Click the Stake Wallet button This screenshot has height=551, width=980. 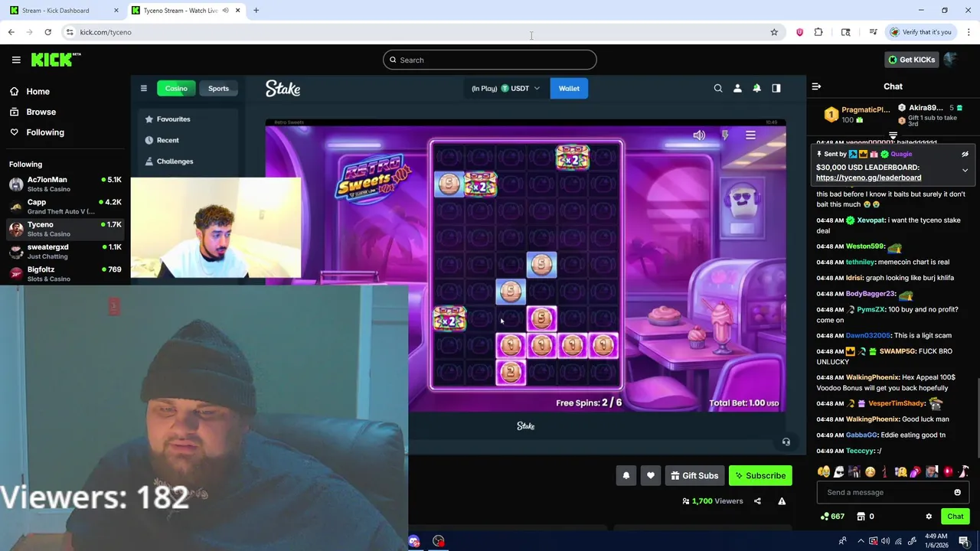569,88
